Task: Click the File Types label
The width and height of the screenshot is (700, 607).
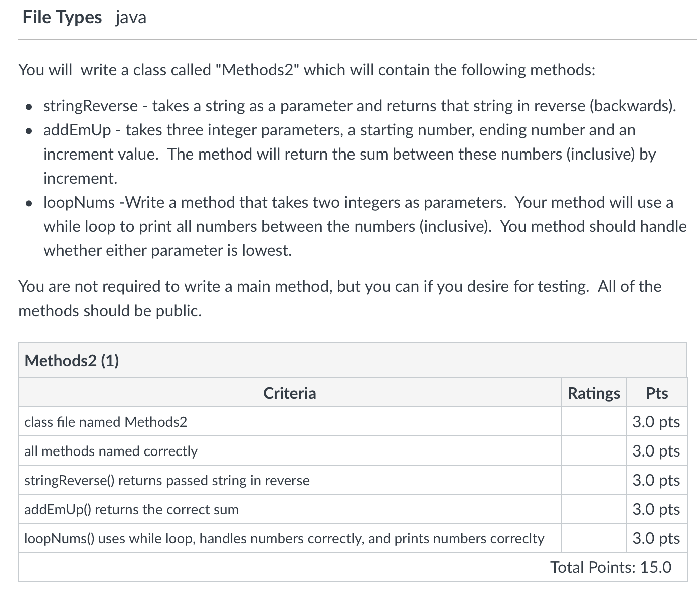Action: coord(62,17)
